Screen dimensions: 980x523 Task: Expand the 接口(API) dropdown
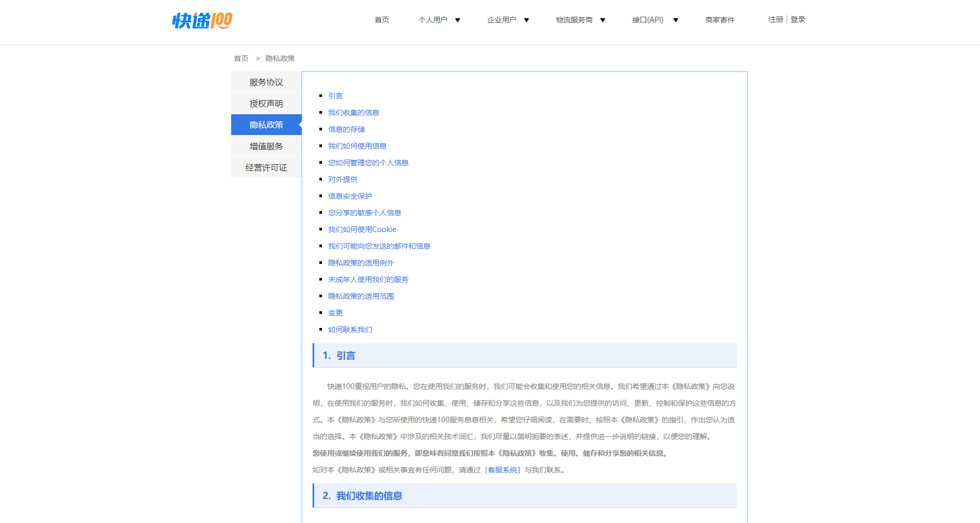[x=648, y=20]
